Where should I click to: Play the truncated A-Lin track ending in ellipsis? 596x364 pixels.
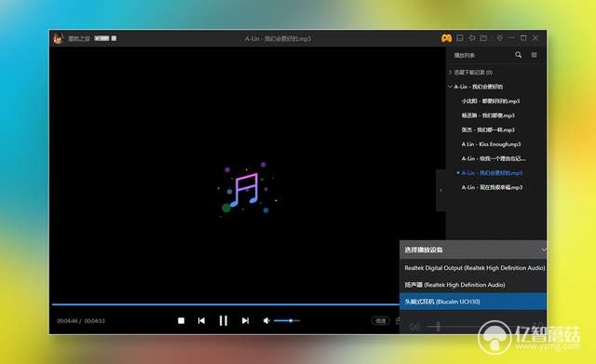pyautogui.click(x=494, y=159)
